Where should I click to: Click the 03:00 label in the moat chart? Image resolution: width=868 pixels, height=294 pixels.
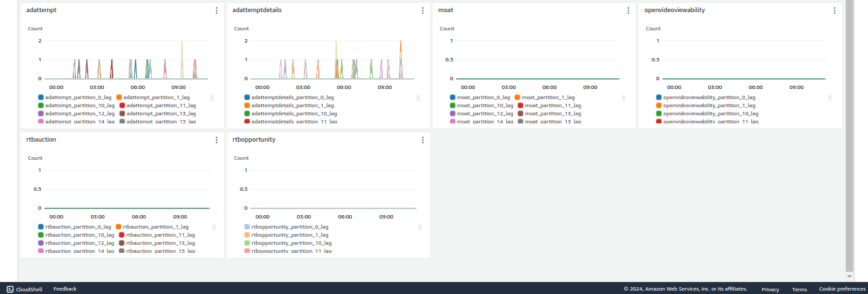click(x=509, y=87)
